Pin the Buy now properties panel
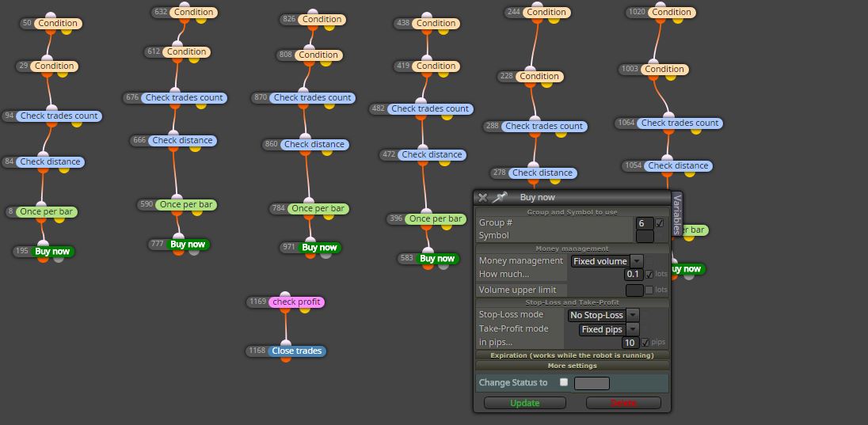This screenshot has width=868, height=425. (500, 197)
